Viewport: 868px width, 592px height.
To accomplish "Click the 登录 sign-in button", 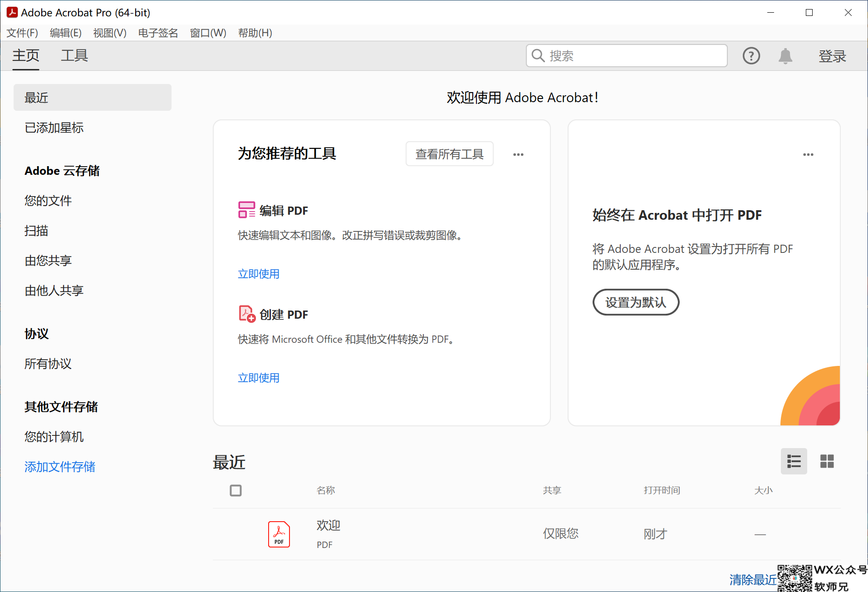I will tap(832, 56).
